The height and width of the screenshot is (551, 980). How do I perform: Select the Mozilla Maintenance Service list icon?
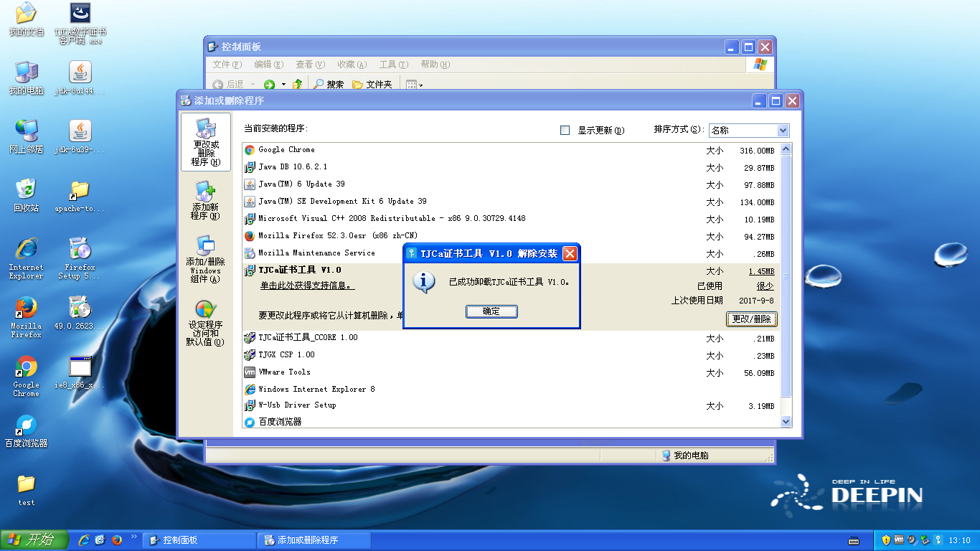click(x=250, y=253)
